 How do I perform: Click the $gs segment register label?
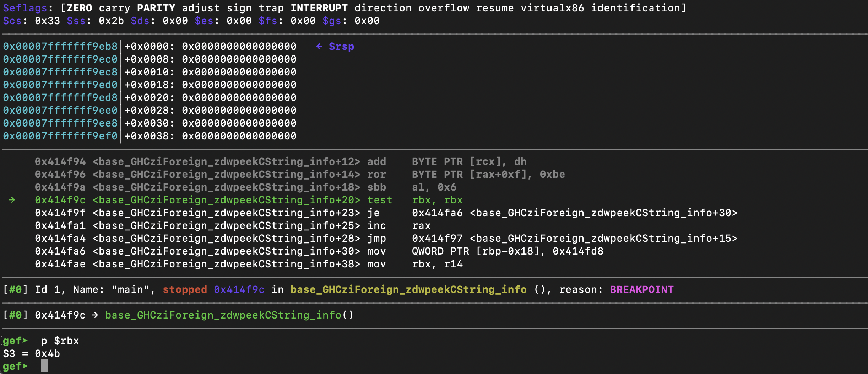(x=332, y=21)
